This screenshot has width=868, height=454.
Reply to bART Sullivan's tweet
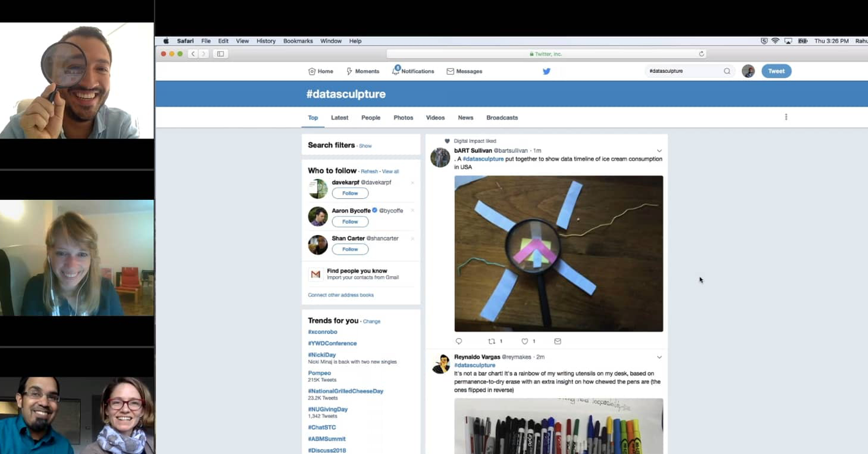pyautogui.click(x=459, y=341)
